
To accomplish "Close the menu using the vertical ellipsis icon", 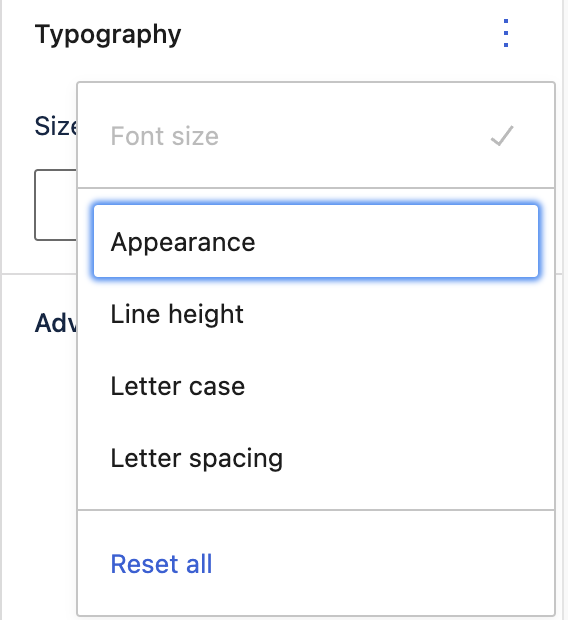I will pyautogui.click(x=506, y=33).
